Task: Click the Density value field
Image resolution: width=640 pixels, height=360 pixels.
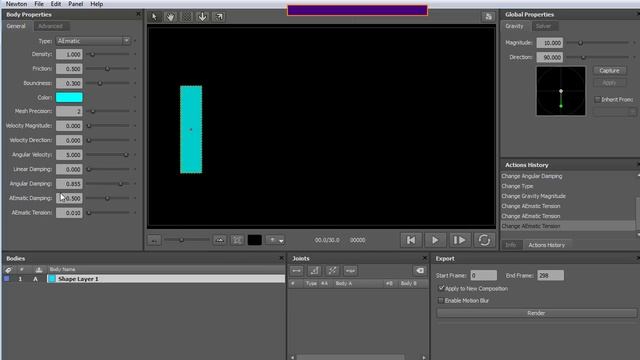Action: point(69,54)
